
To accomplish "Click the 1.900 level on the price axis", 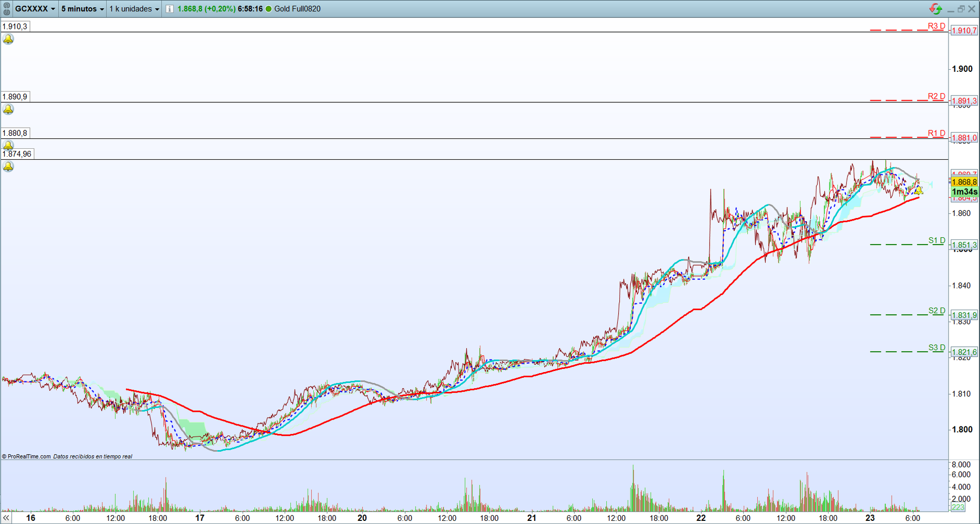I will pyautogui.click(x=962, y=69).
